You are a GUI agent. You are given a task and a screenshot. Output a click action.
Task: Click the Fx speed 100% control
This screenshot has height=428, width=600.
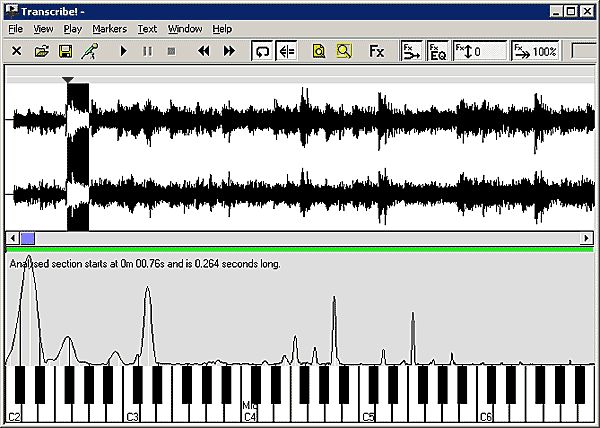click(536, 51)
